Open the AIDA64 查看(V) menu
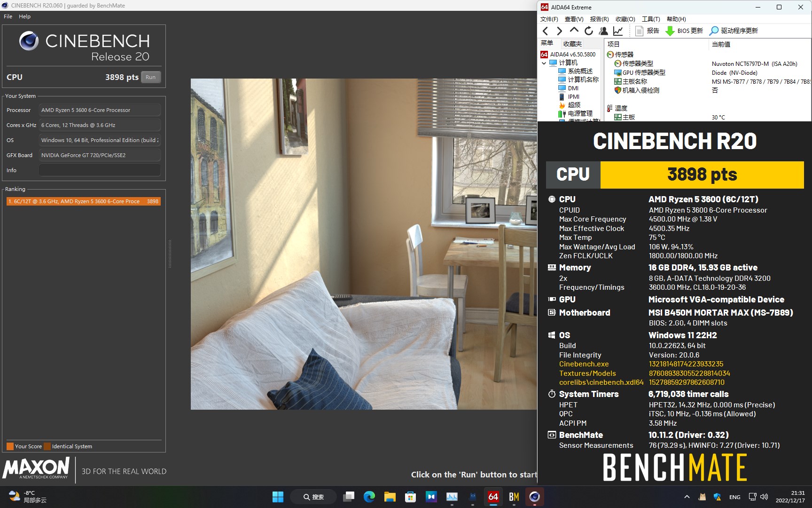Screen dimensions: 812x508 [574, 19]
